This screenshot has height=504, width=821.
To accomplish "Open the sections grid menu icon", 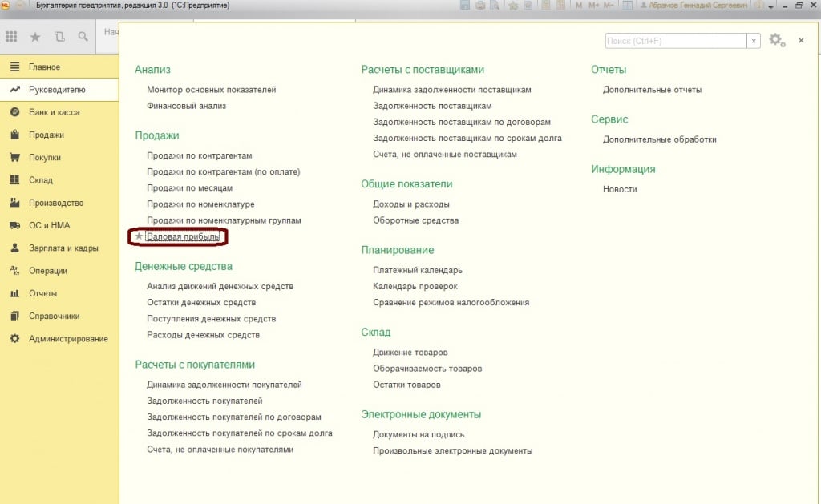I will point(11,37).
